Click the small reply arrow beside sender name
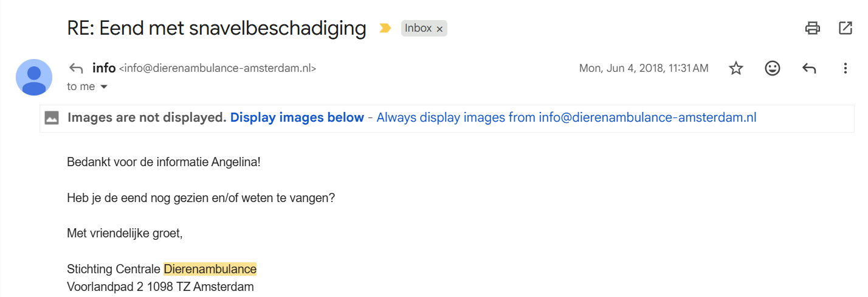 [76, 68]
